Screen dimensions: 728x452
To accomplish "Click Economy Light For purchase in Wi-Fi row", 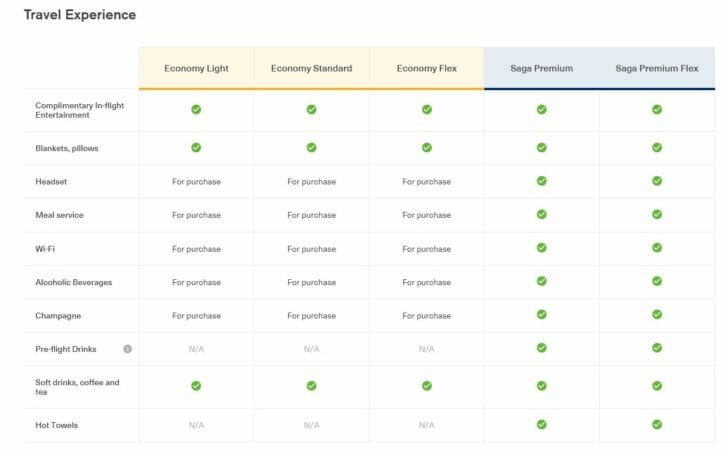I will (196, 249).
